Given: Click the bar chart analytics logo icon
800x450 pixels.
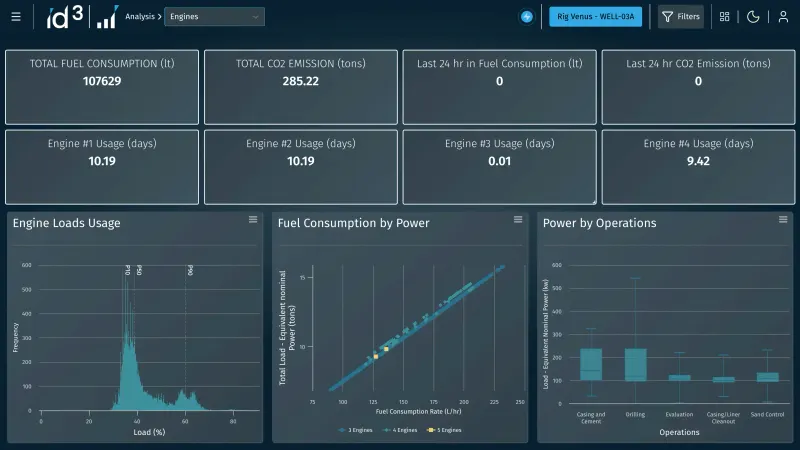Looking at the screenshot, I should pyautogui.click(x=108, y=17).
